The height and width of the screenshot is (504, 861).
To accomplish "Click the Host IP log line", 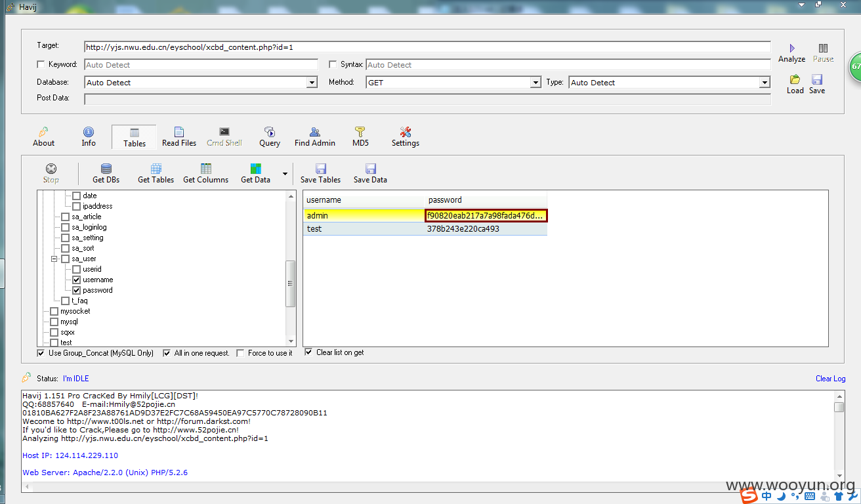I will point(70,455).
